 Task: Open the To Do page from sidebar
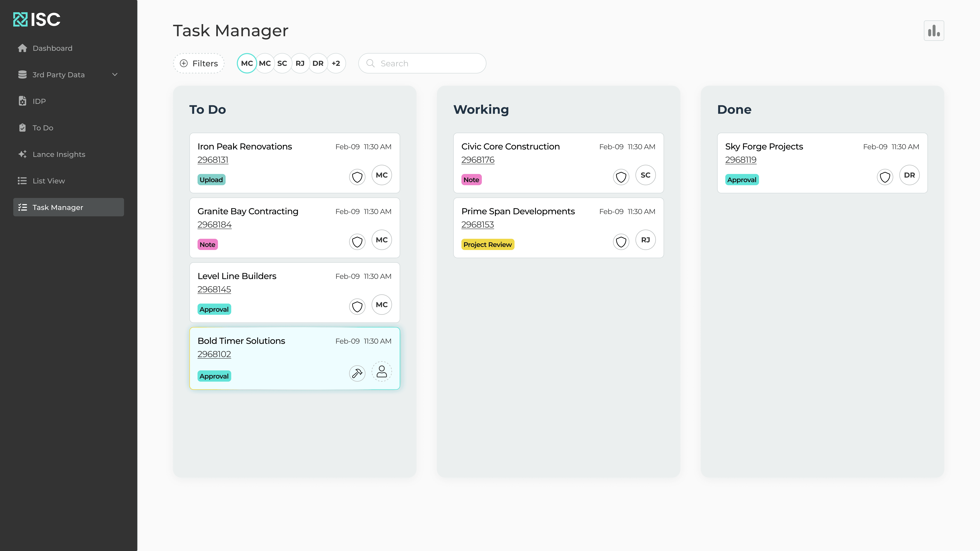pyautogui.click(x=69, y=128)
